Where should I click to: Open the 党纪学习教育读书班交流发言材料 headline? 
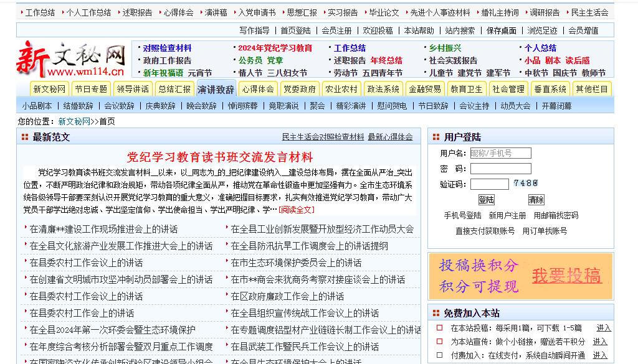[x=220, y=157]
